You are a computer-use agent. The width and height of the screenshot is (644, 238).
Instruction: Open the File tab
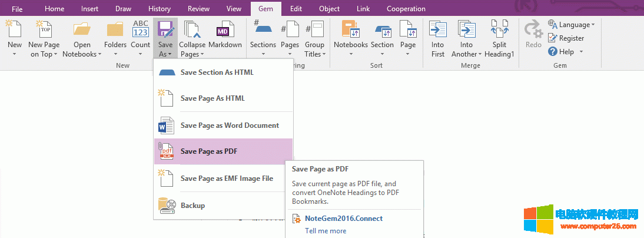click(17, 9)
